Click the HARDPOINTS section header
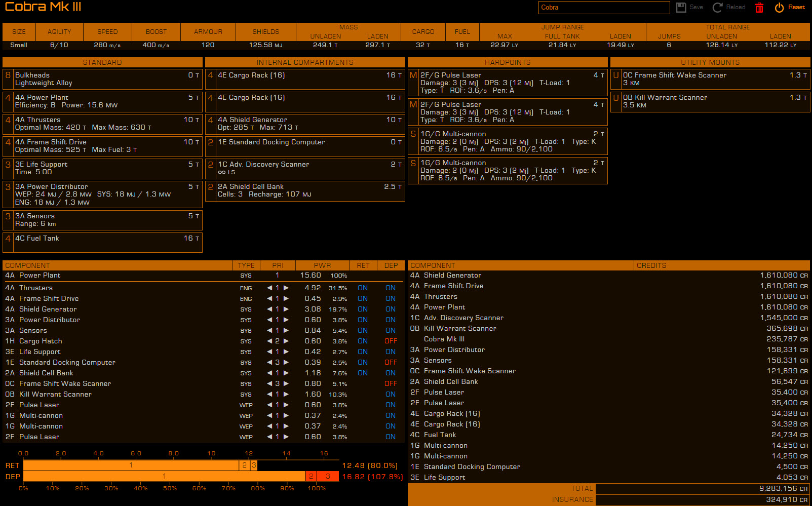 (508, 62)
